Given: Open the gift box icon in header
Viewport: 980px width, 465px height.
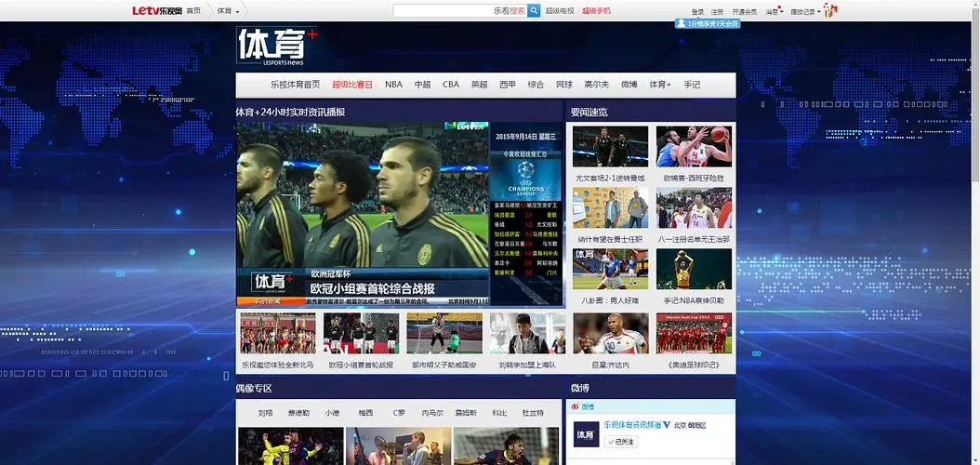Looking at the screenshot, I should pos(830,10).
